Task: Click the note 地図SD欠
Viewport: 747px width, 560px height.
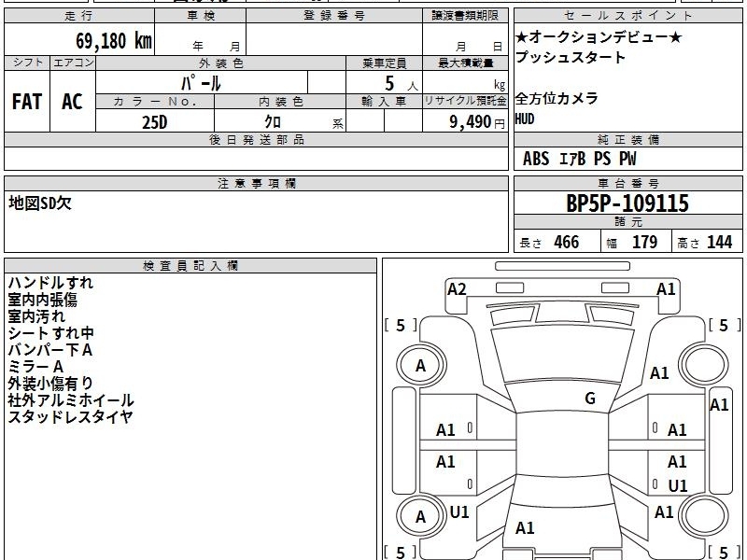Action: point(40,203)
